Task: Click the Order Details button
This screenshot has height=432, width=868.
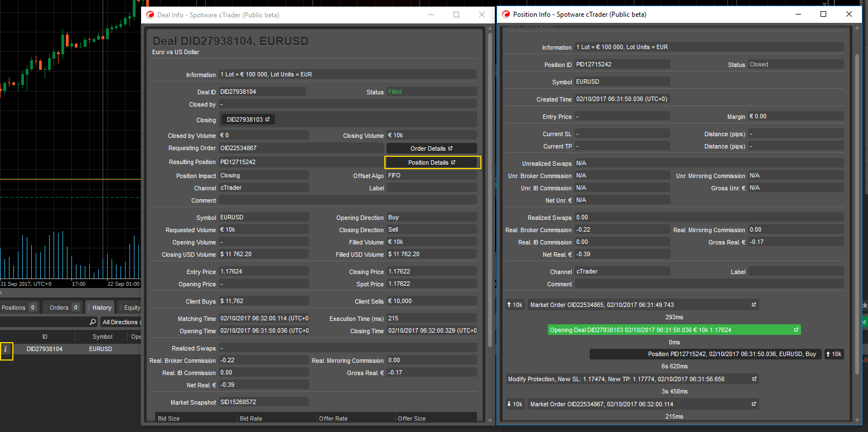Action: 431,148
